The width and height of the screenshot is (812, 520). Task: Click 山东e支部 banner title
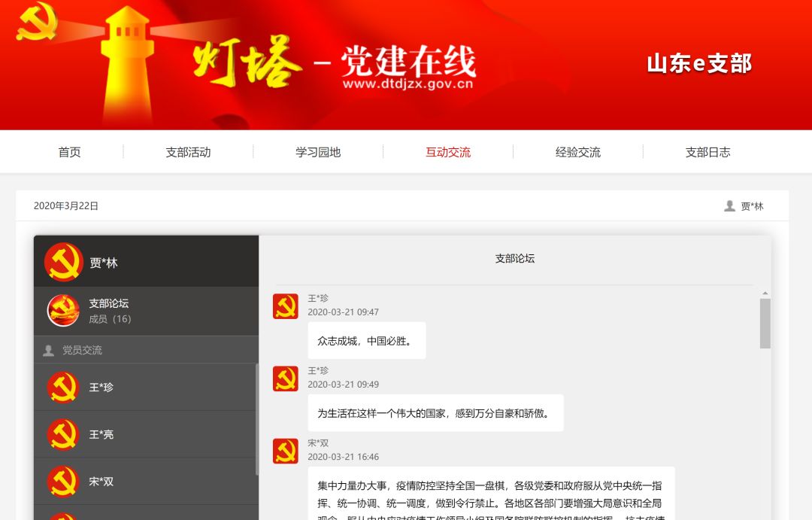click(699, 63)
